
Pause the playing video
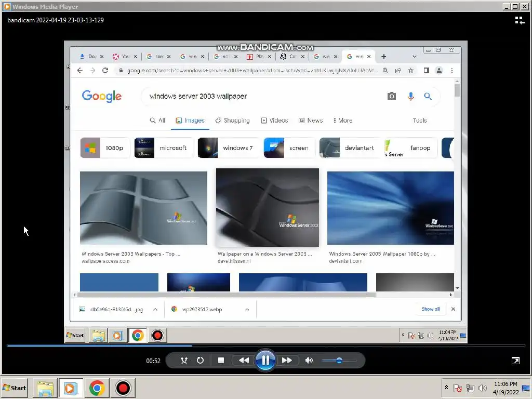click(265, 360)
